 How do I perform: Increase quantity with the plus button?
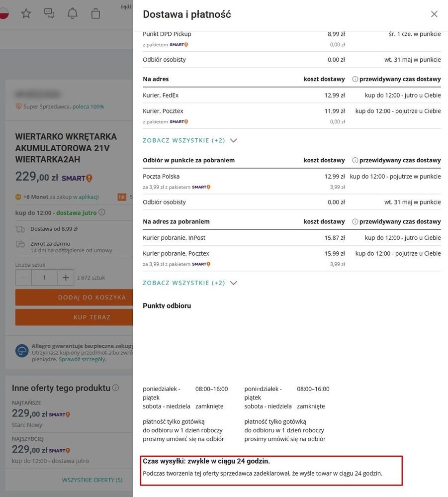(66, 278)
